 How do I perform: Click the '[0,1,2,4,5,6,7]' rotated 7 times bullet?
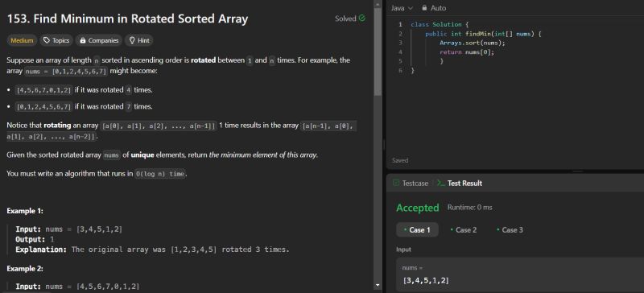(43, 106)
